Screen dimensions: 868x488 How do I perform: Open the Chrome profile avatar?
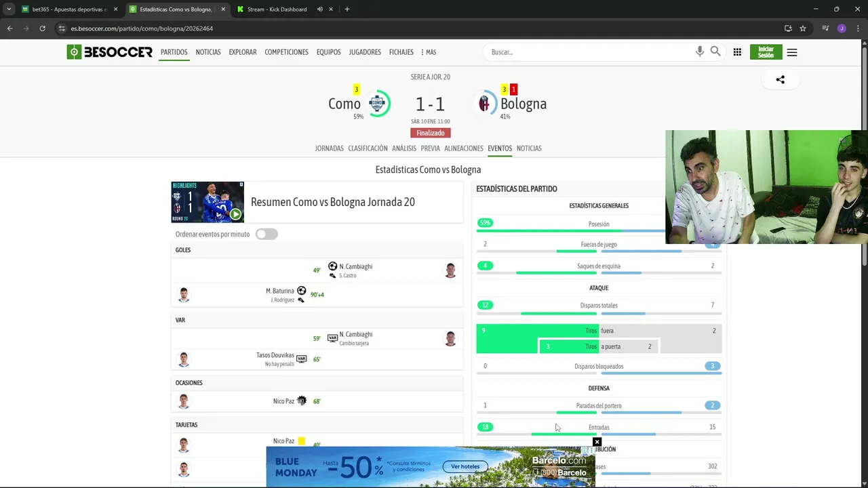pyautogui.click(x=842, y=28)
